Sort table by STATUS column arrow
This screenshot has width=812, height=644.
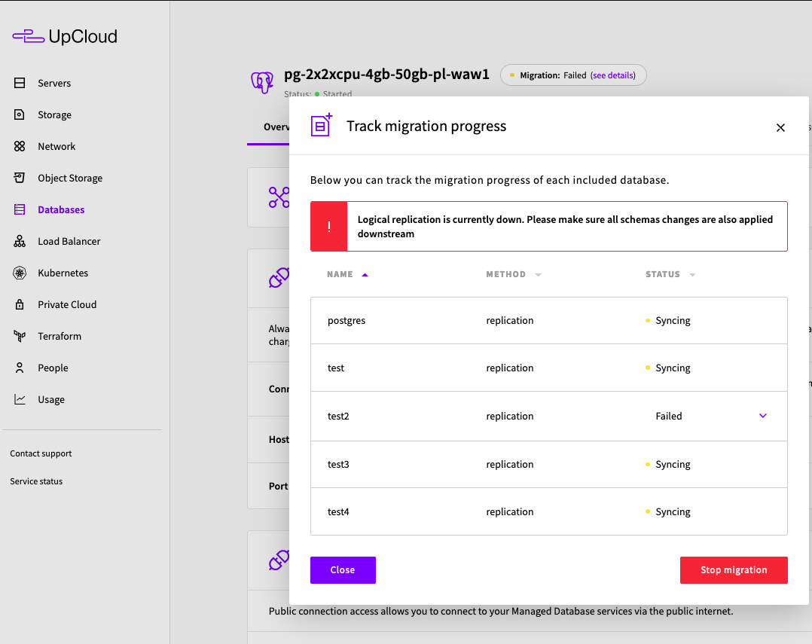coord(692,275)
